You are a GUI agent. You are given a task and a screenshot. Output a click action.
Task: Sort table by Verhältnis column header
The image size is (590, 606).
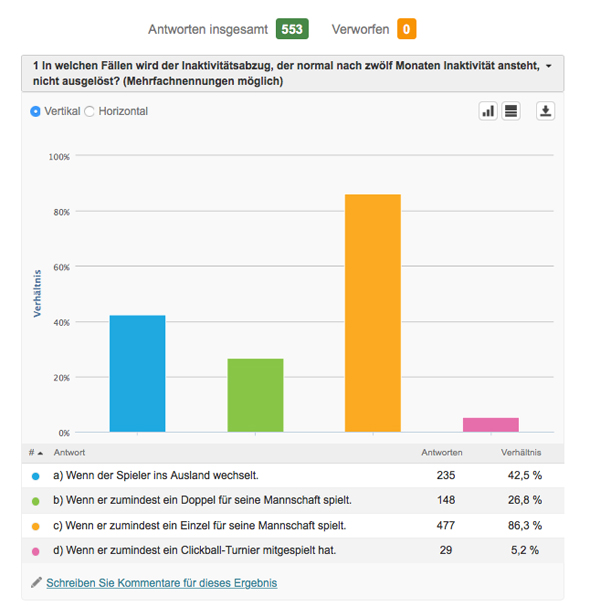click(x=521, y=452)
